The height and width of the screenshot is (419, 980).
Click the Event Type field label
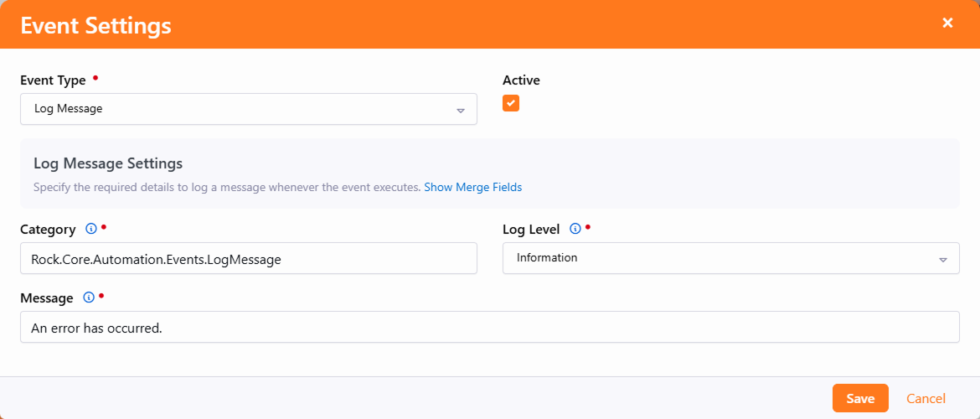pyautogui.click(x=53, y=80)
